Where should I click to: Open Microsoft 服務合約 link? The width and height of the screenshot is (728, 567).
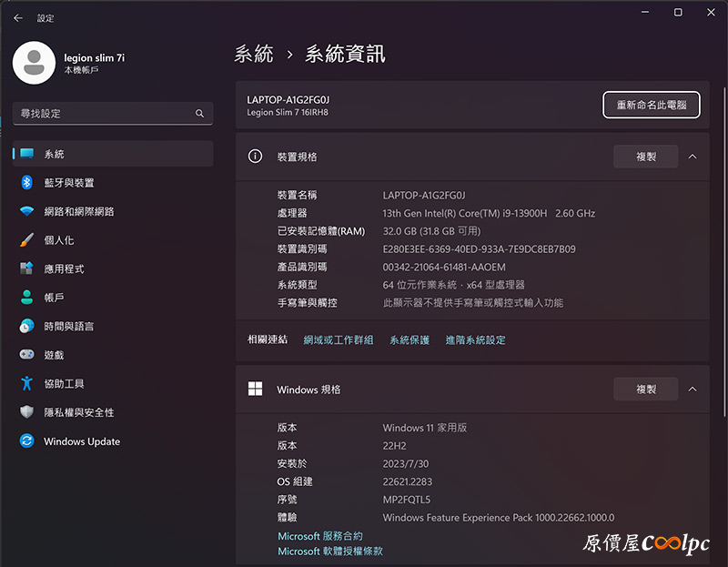[x=320, y=536]
